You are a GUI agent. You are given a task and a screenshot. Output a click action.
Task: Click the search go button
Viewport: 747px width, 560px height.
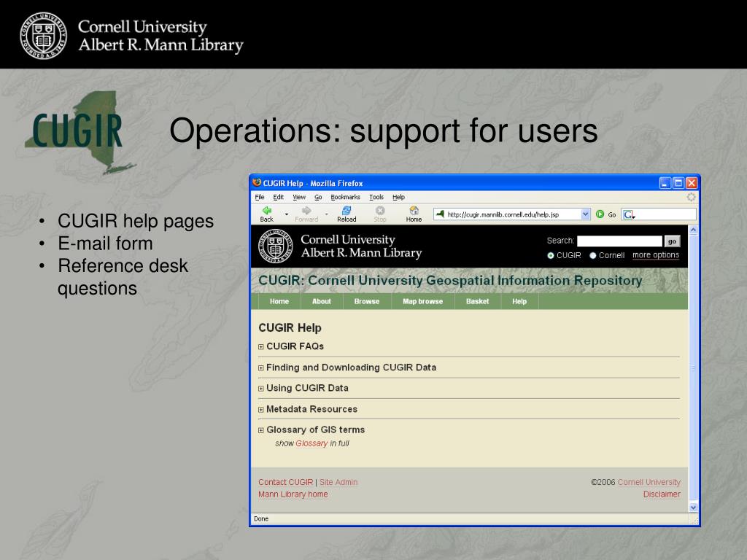tap(672, 241)
